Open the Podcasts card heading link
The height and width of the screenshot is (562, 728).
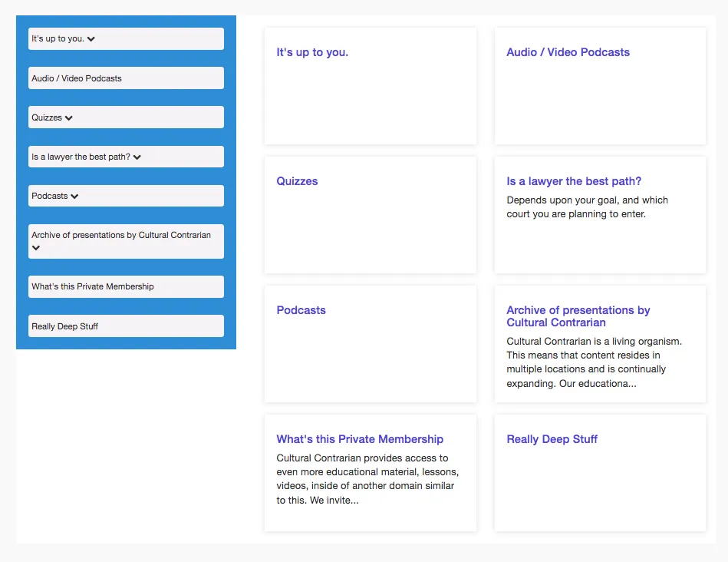(301, 310)
